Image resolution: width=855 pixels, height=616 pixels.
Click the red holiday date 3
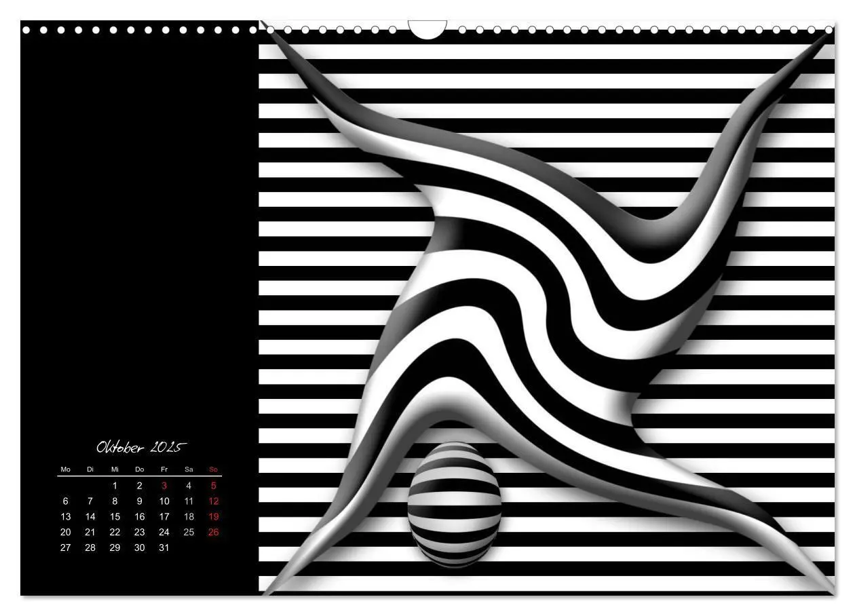point(164,486)
